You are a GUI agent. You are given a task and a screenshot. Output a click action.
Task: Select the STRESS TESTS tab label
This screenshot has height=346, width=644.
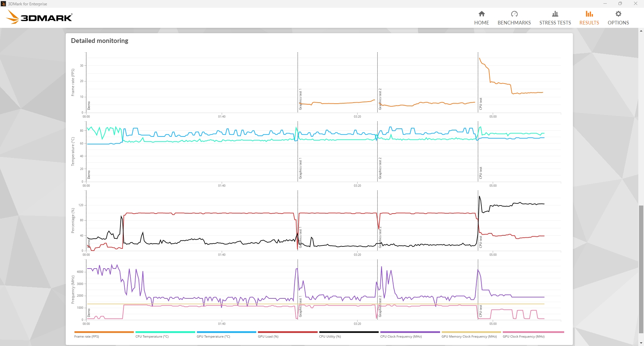click(x=555, y=23)
